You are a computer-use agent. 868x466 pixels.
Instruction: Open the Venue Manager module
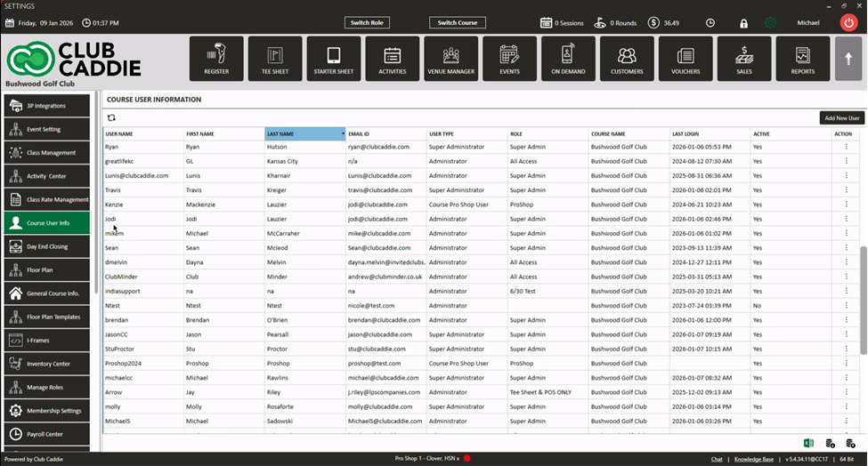coord(451,59)
